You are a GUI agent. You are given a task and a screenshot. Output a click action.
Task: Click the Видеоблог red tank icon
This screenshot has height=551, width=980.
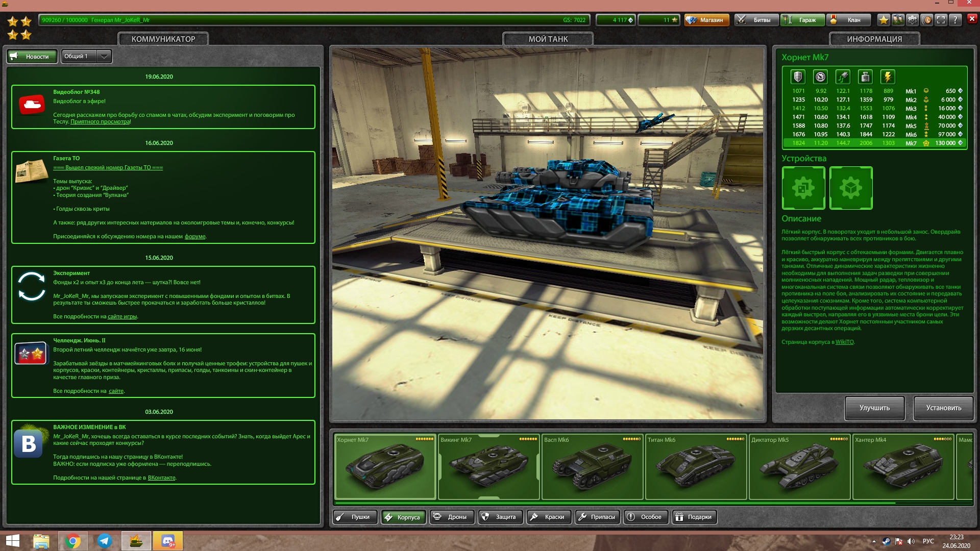[x=32, y=105]
